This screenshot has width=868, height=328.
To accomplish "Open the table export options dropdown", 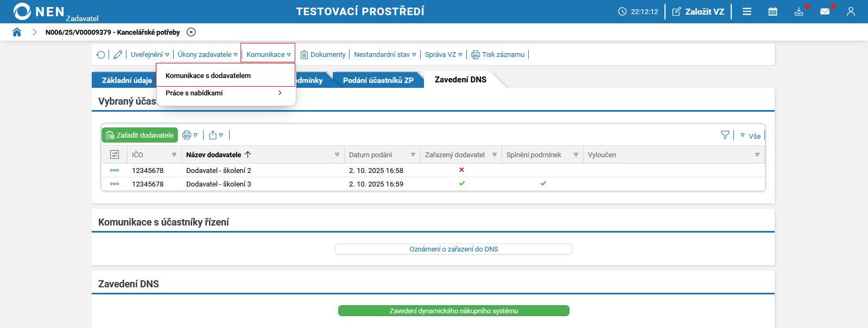I will (x=216, y=135).
